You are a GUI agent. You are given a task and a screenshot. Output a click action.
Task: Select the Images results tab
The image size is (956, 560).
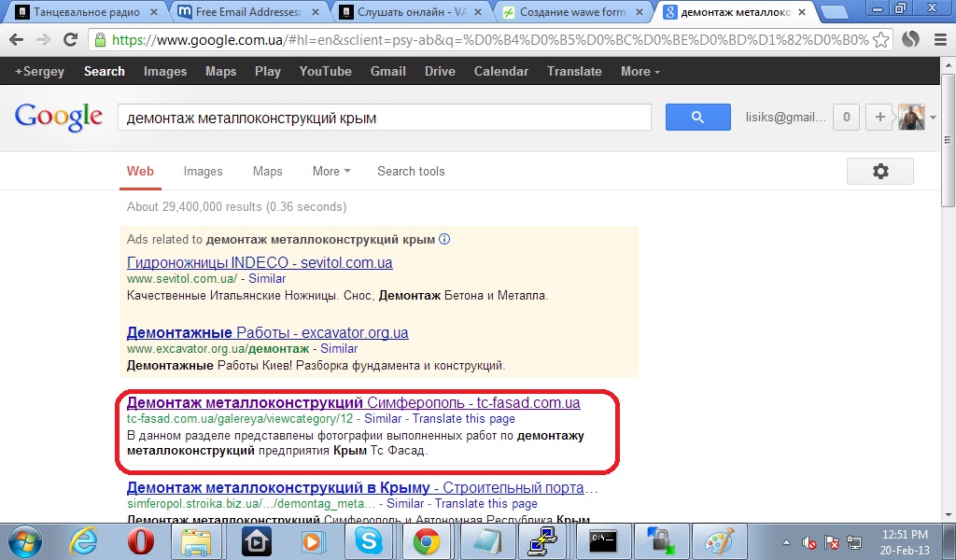[x=203, y=171]
